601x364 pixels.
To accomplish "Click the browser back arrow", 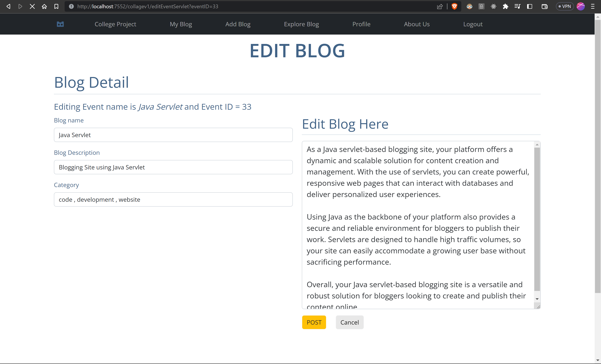I will click(x=8, y=6).
